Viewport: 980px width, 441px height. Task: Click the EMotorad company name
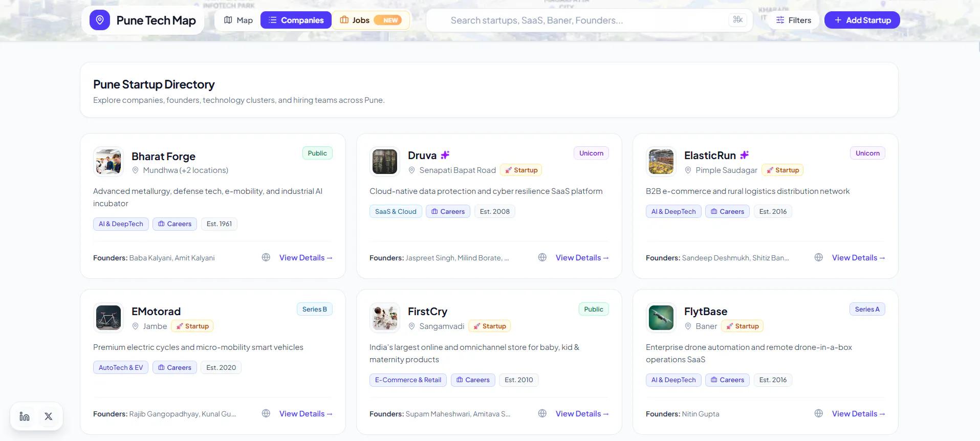[x=156, y=311]
